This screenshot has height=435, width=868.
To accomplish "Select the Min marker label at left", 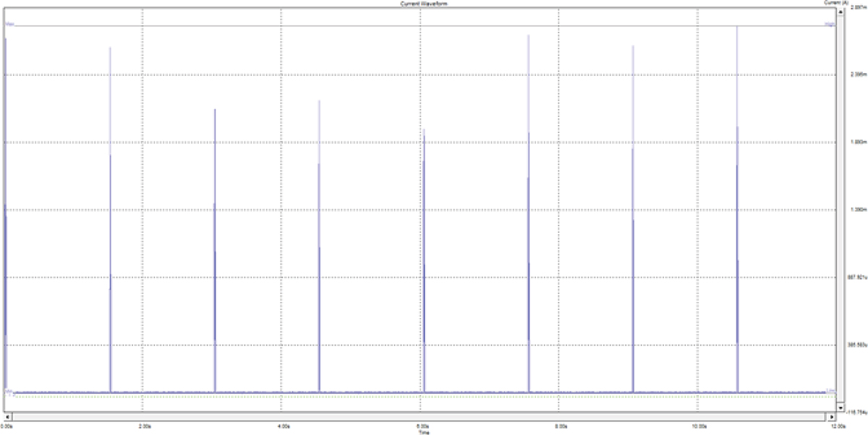I will [9, 391].
